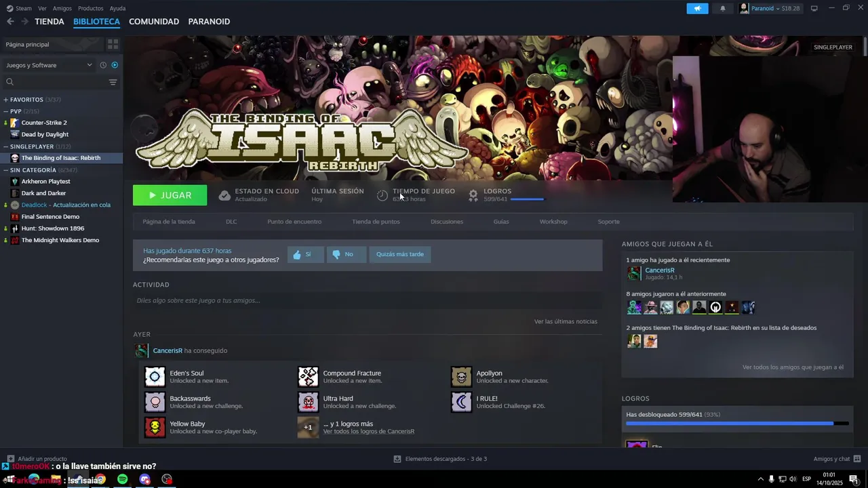Image resolution: width=868 pixels, height=488 pixels.
Task: Open Tienda de puntos tab
Action: [x=376, y=222]
